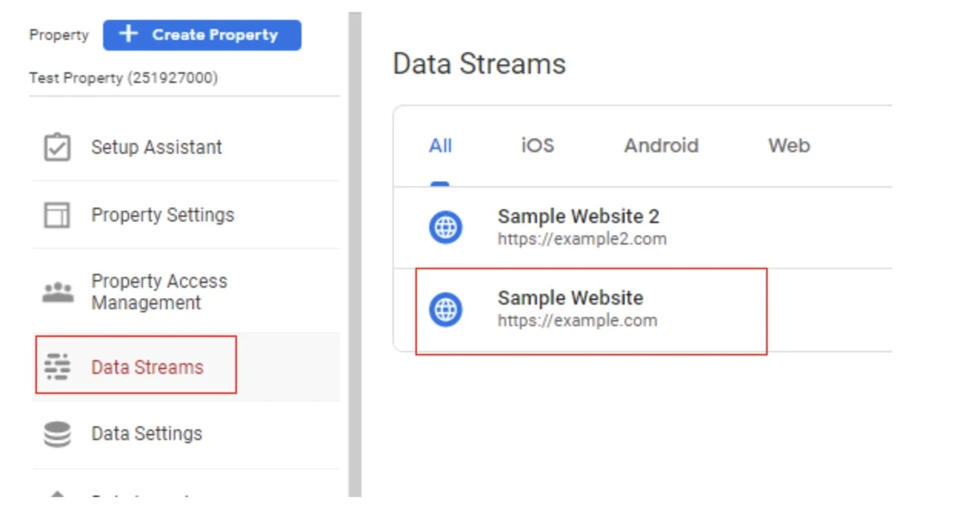Viewport: 980px width, 508px height.
Task: Switch to the Android tab
Action: pos(660,145)
